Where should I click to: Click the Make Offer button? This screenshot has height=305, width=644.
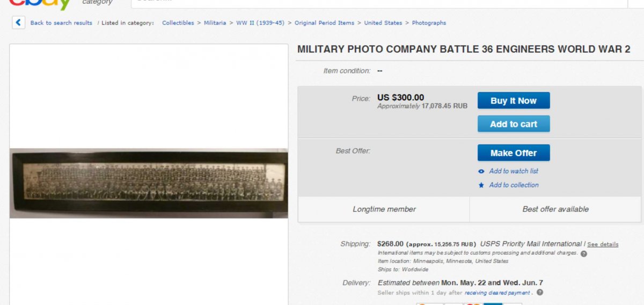pos(514,153)
